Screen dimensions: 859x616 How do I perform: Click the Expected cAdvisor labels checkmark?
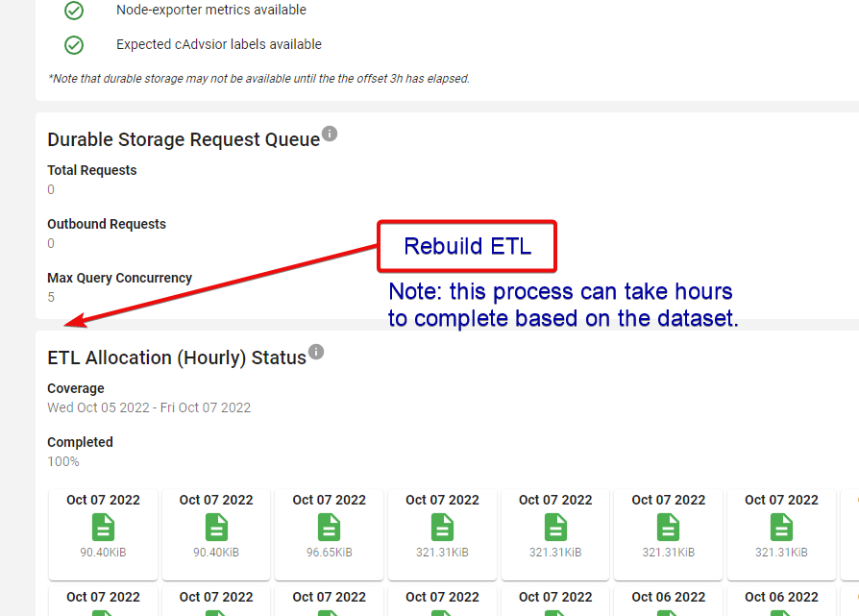pyautogui.click(x=74, y=44)
